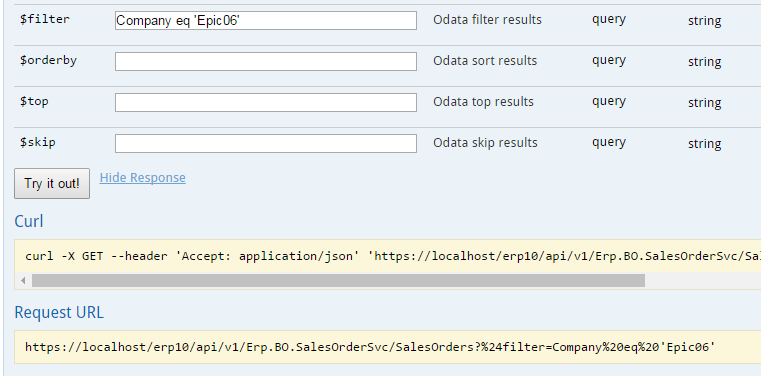Click the Odata filter results description
This screenshot has height=376, width=761.
click(487, 20)
